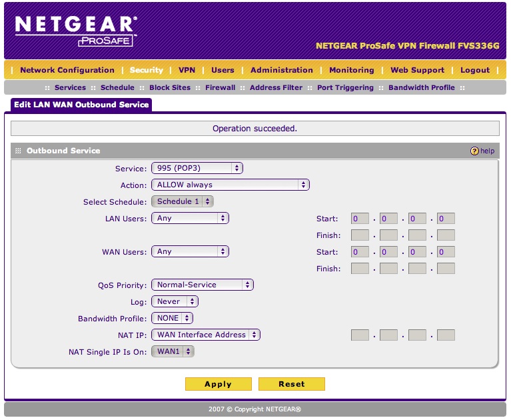Image resolution: width=511 pixels, height=420 pixels.
Task: Open the Service dropdown showing 995 (POP3)
Action: point(197,168)
